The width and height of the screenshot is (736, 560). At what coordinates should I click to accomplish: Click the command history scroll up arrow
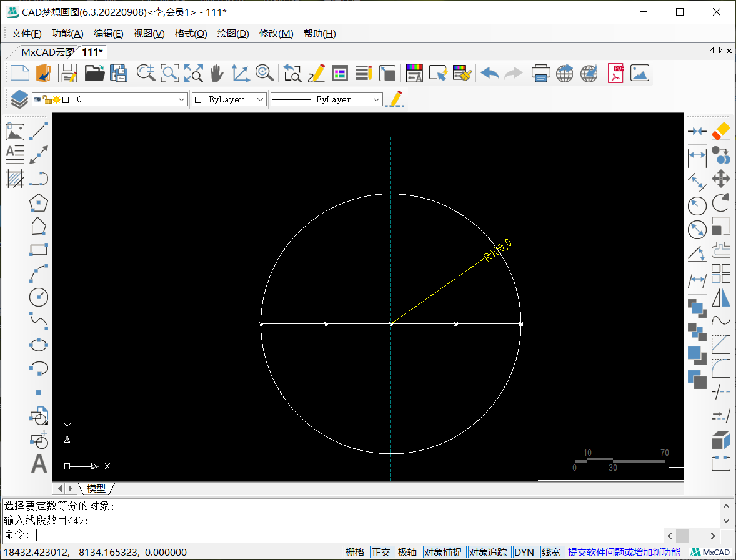[x=726, y=506]
